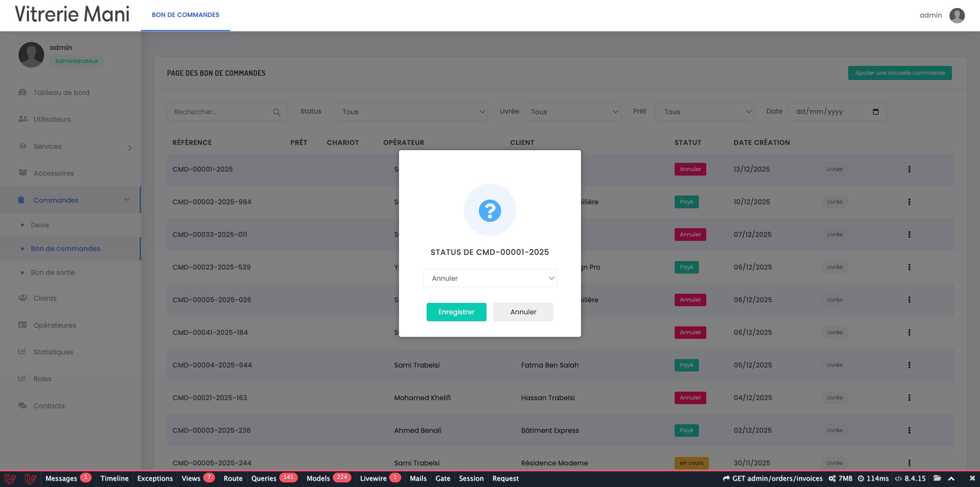Click the search magnifier icon

[x=277, y=112]
